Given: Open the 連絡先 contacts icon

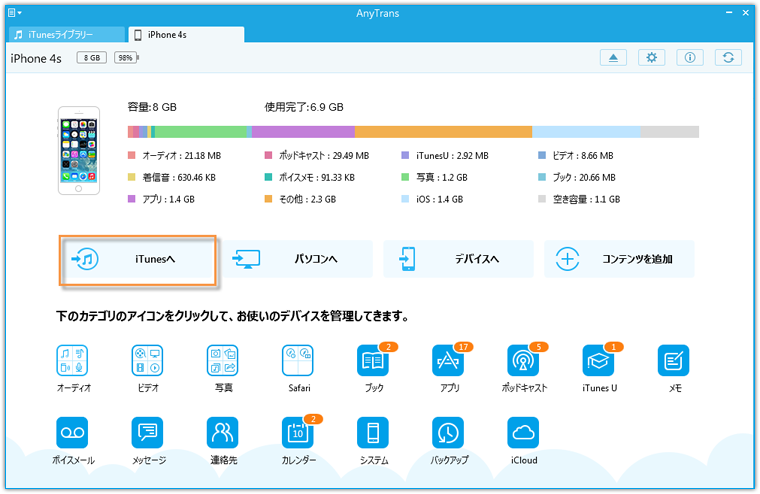Looking at the screenshot, I should [222, 432].
